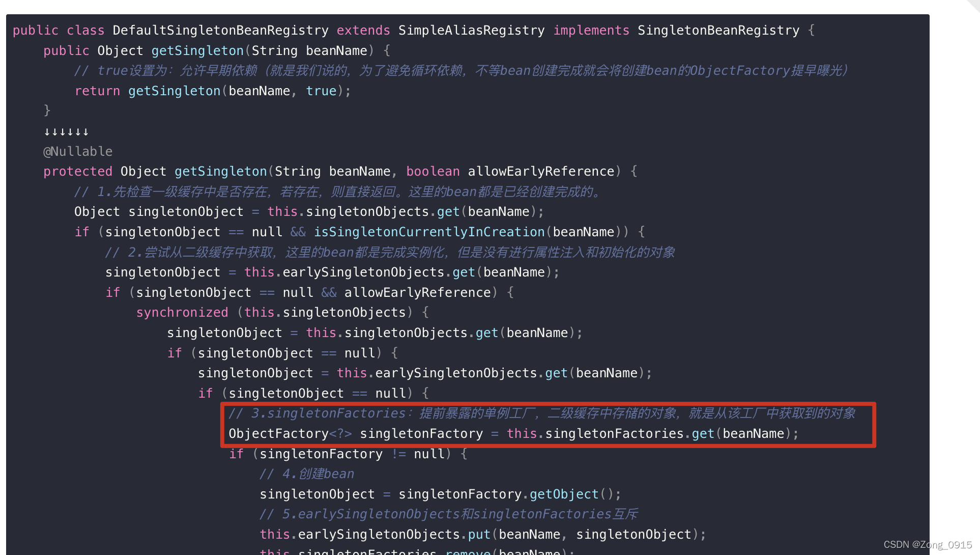Click the SingletonBeanRegistry interface name
The height and width of the screenshot is (555, 980).
pos(718,31)
